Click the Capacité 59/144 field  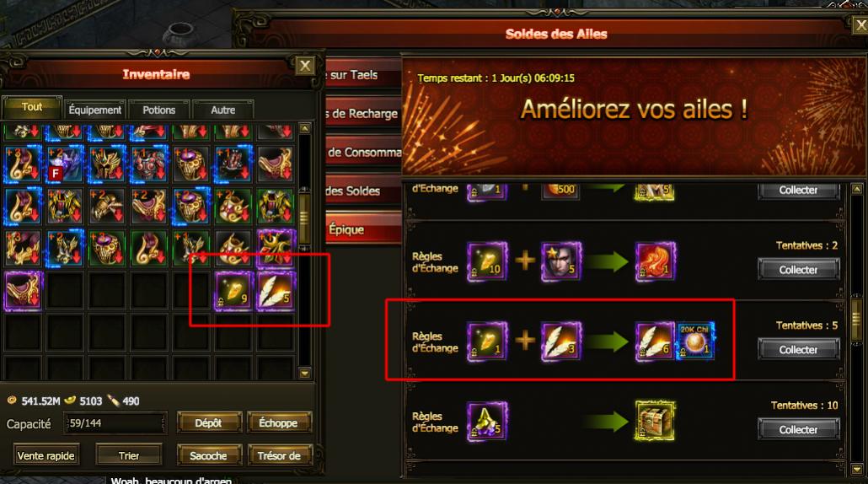115,423
